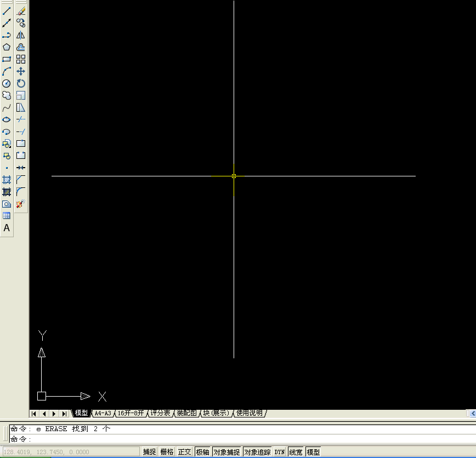This screenshot has height=458, width=476.
Task: Select the Arc tool
Action: [7, 72]
